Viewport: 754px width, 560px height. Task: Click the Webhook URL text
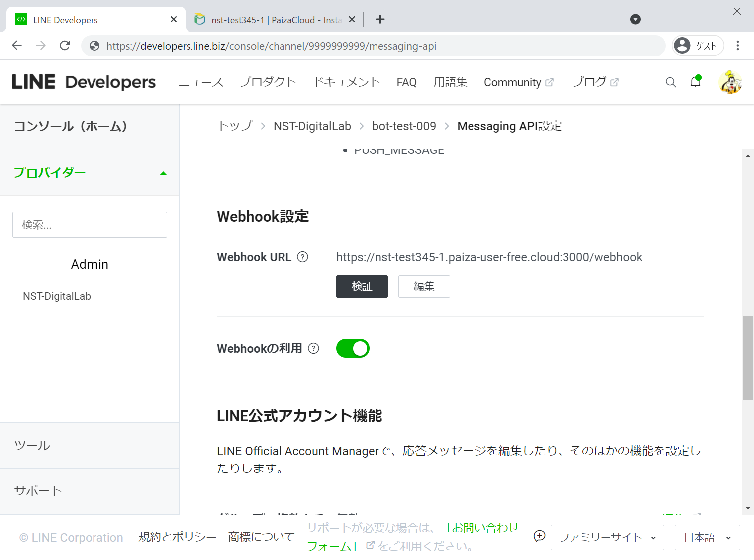click(x=489, y=257)
